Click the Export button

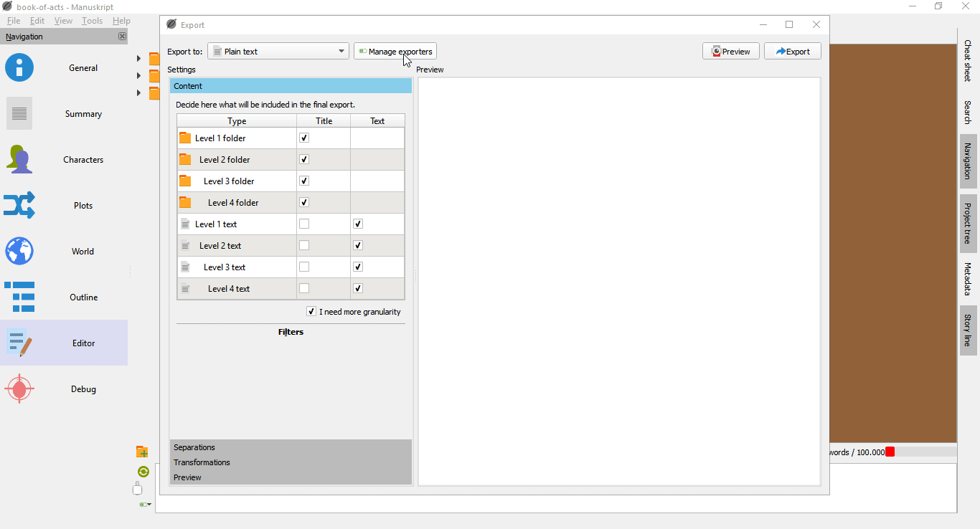[x=792, y=51]
